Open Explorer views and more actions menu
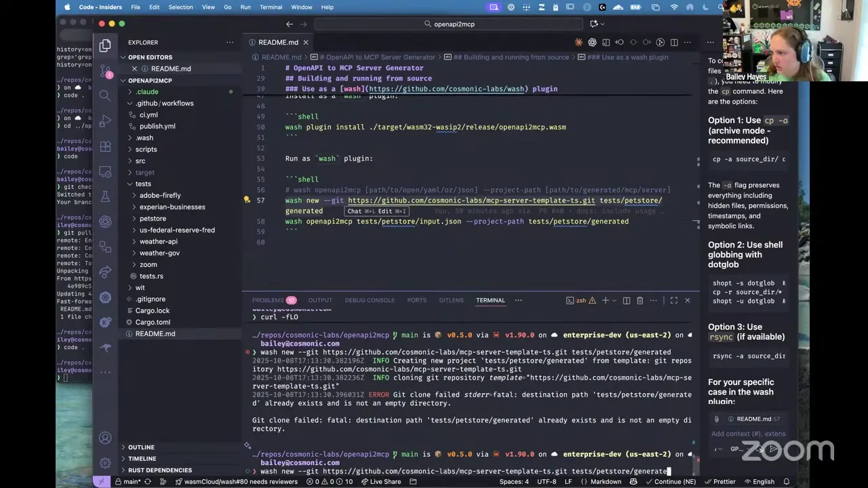The image size is (868, 488). click(230, 42)
